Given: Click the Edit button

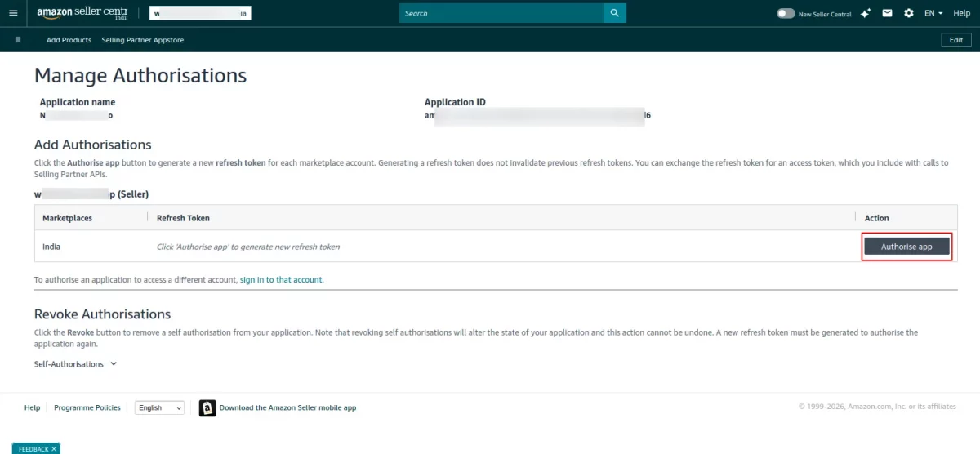Looking at the screenshot, I should [956, 40].
